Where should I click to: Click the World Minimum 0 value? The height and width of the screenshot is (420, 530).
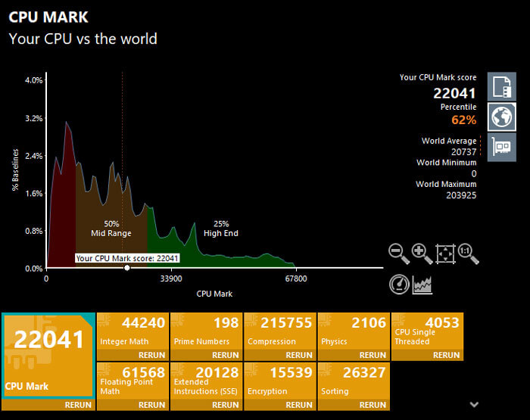point(474,174)
